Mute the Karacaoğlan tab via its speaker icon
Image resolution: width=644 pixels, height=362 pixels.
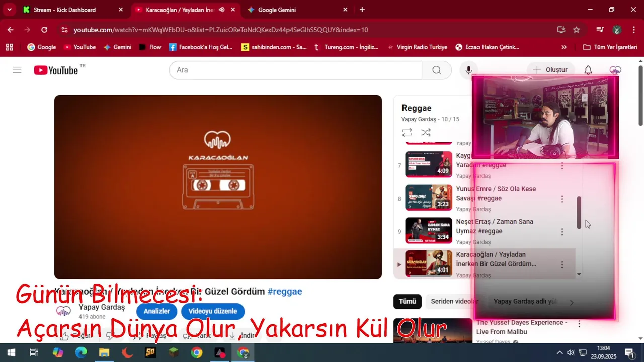(222, 10)
